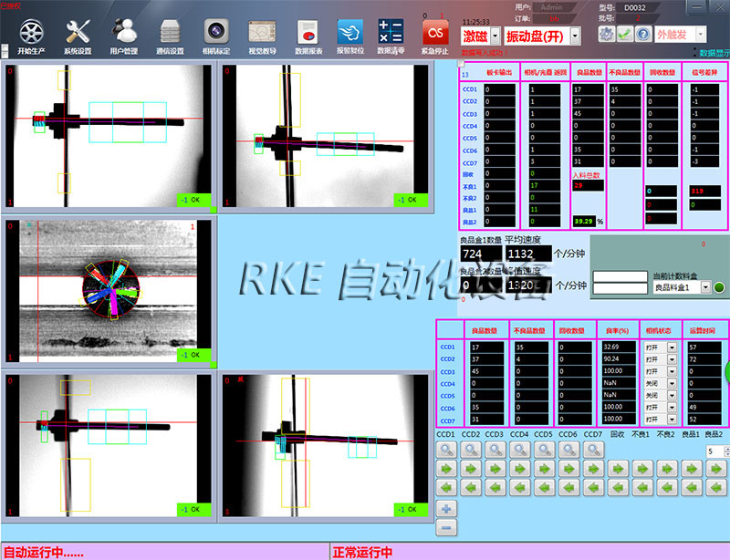Open 数据报表 data report
The width and height of the screenshot is (730, 560).
pos(308,34)
